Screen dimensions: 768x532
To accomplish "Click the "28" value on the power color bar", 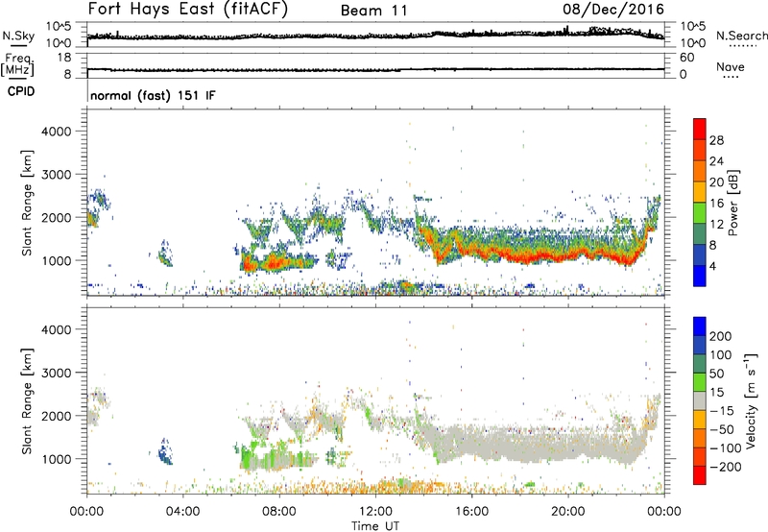I will tap(716, 140).
